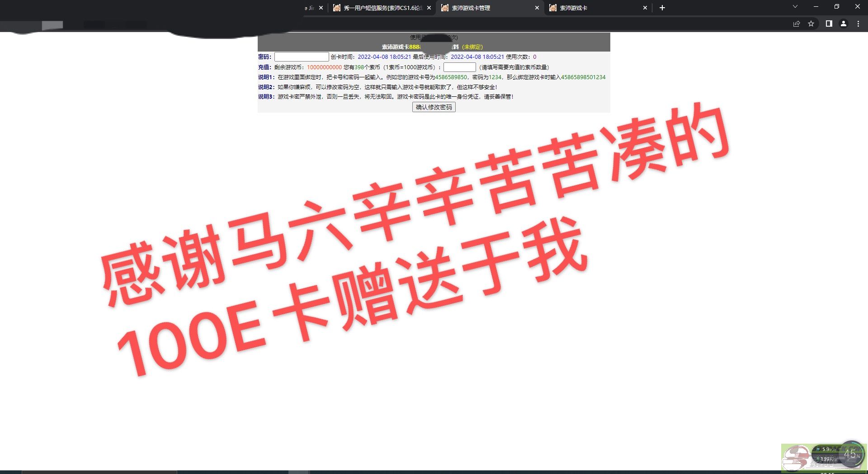This screenshot has width=868, height=474.
Task: Close the rightmost 套币游戏卡 tab
Action: pos(645,8)
